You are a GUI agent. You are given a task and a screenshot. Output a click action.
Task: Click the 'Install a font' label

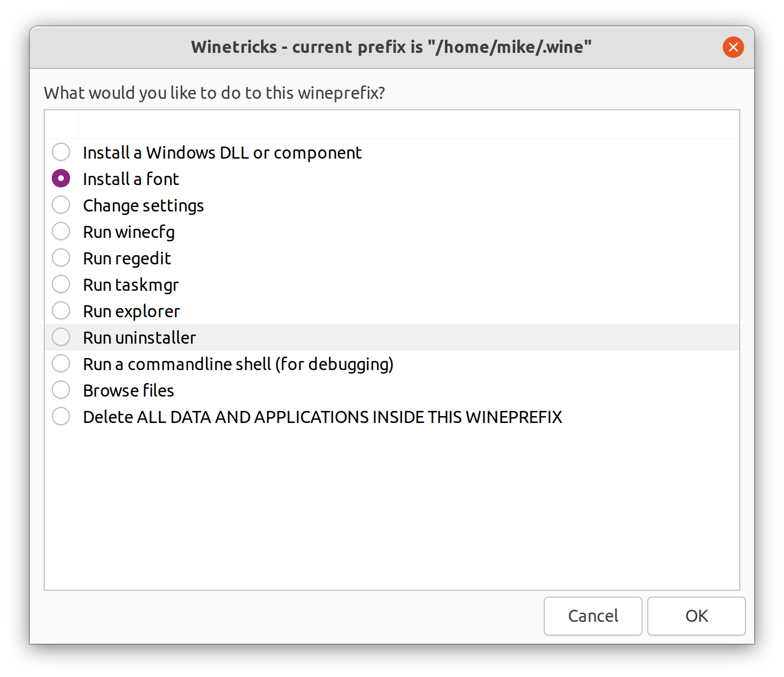click(x=131, y=179)
